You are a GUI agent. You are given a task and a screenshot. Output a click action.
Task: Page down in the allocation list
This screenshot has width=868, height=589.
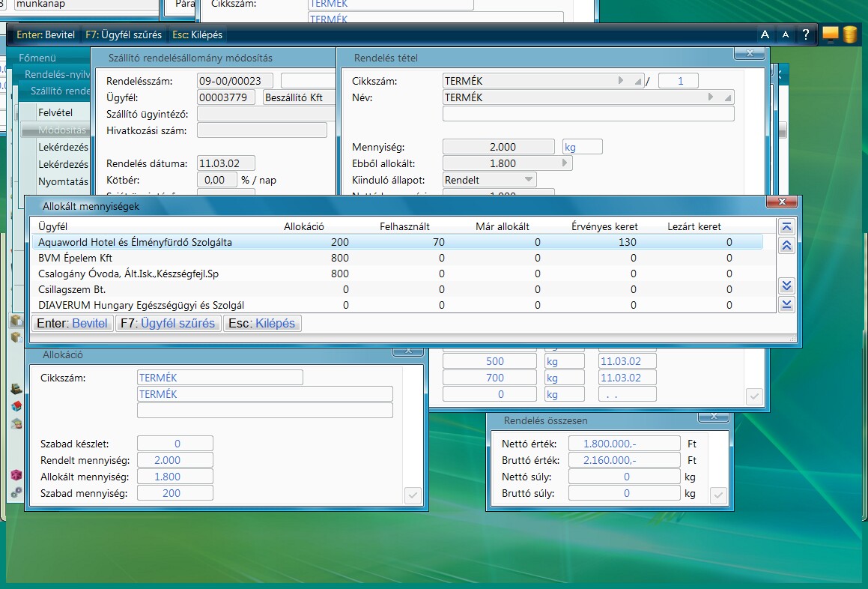(x=786, y=286)
